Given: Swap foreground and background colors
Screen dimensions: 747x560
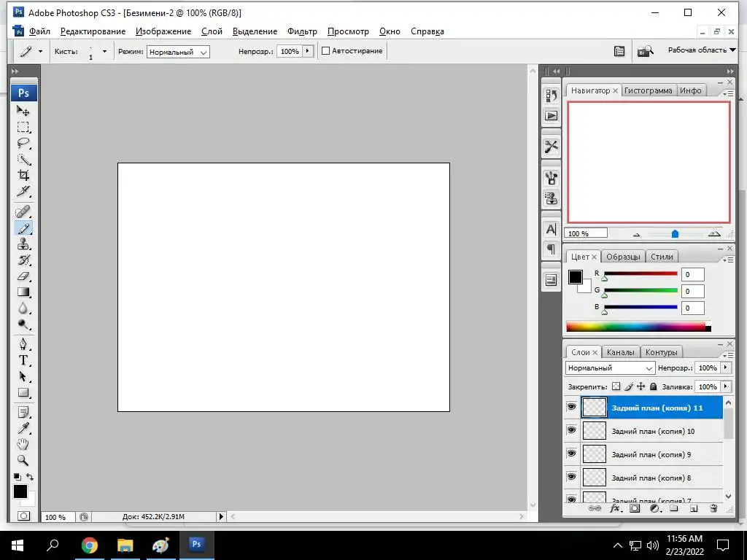Looking at the screenshot, I should coord(30,477).
